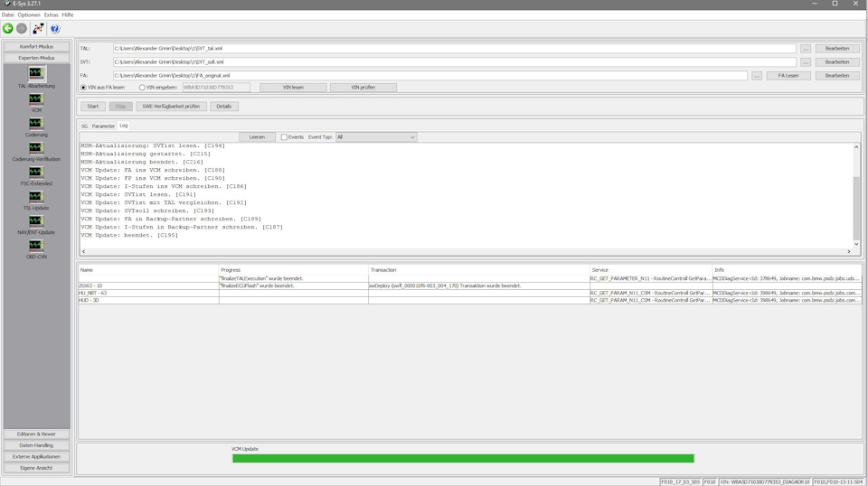Select 'VIN eingeben' radio button
The height and width of the screenshot is (486, 868).
click(142, 88)
